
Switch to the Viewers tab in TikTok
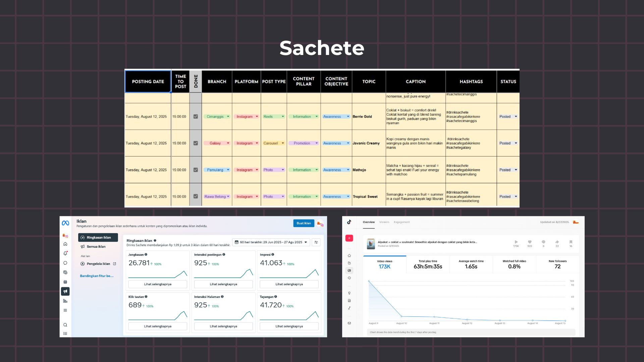click(x=384, y=222)
